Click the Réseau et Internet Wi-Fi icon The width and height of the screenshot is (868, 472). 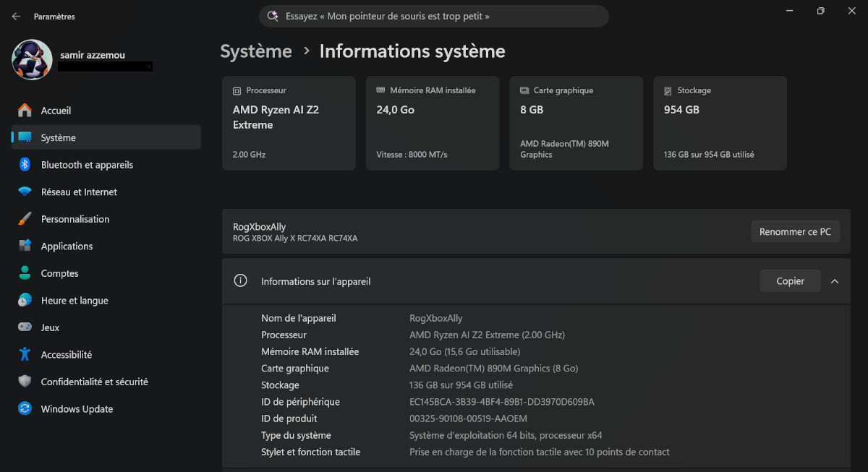25,192
